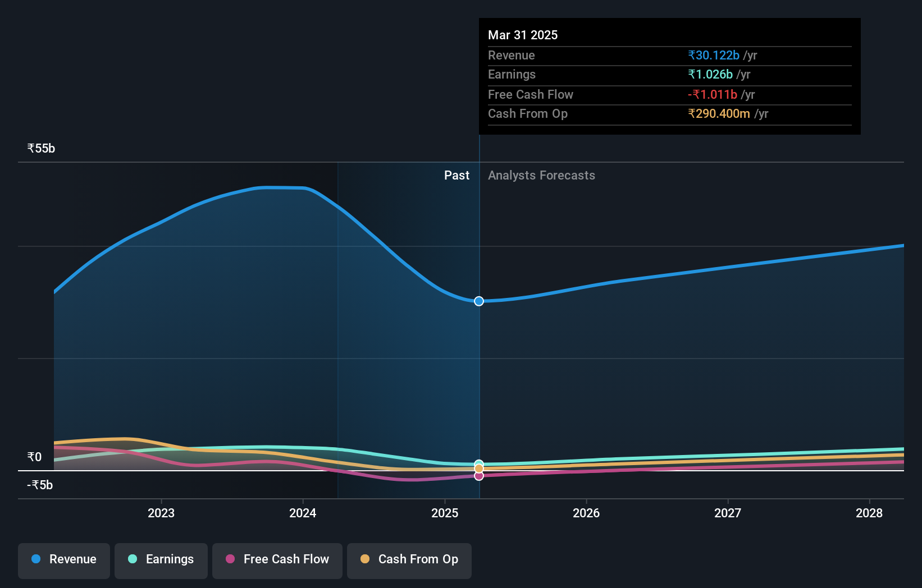This screenshot has height=588, width=922.
Task: Toggle the Revenue series legend button
Action: (64, 561)
